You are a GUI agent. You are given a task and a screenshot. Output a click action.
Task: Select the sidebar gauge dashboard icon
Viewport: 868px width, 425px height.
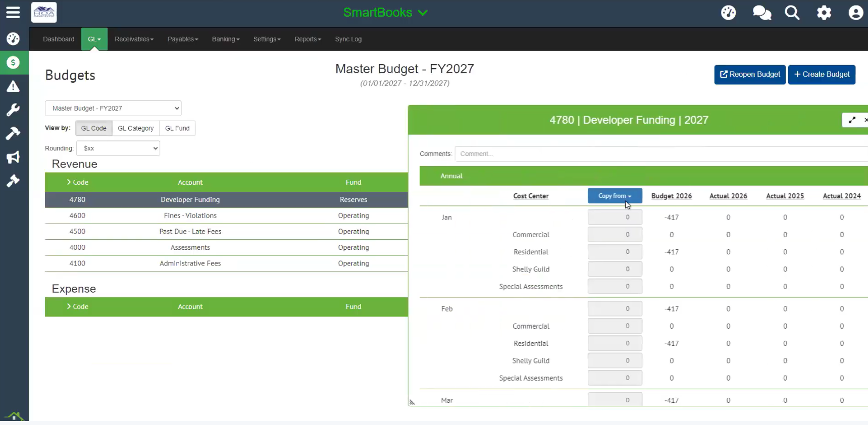[x=13, y=39]
